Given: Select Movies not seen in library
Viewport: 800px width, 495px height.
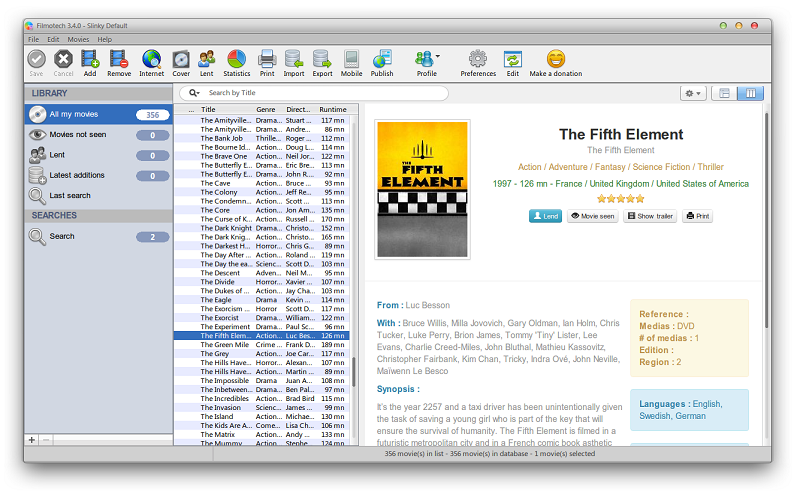Looking at the screenshot, I should click(x=98, y=135).
